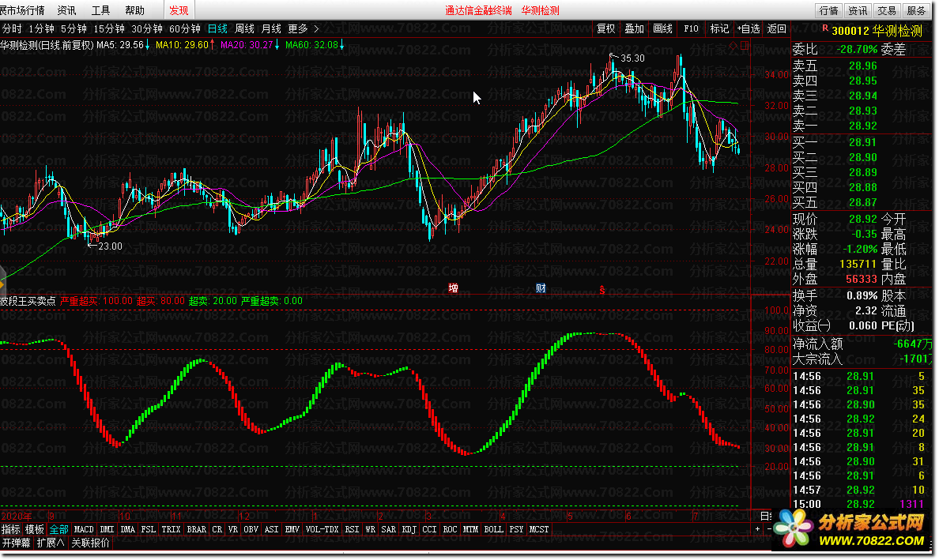The image size is (939, 560).
Task: Switch indicator to MACD
Action: 84,529
